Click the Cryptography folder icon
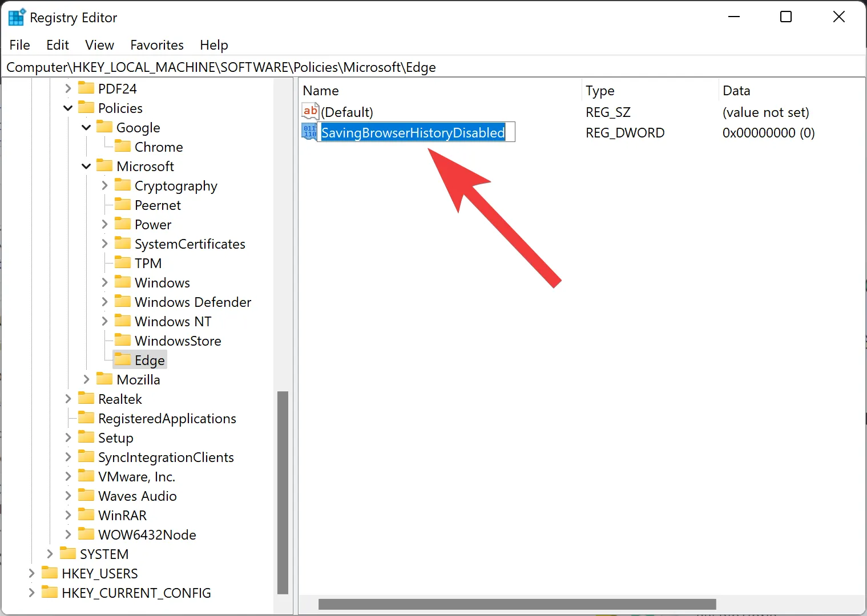The height and width of the screenshot is (616, 867). point(123,185)
